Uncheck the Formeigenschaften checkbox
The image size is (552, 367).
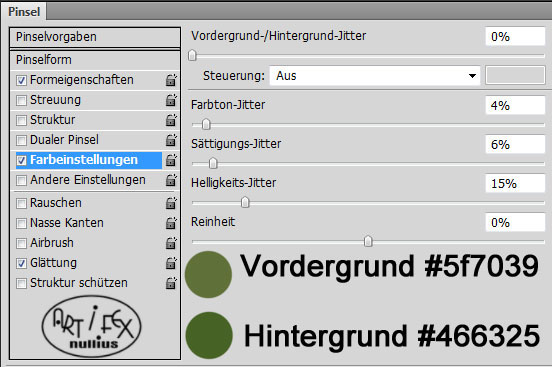coord(21,81)
